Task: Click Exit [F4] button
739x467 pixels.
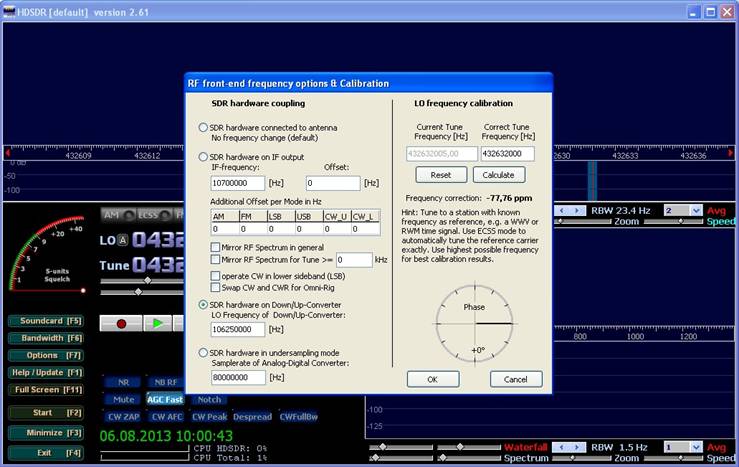Action: (x=46, y=453)
